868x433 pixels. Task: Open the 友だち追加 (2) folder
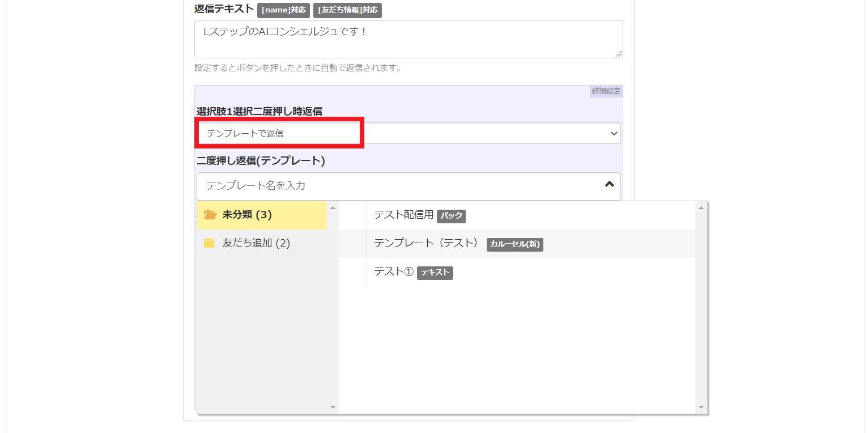click(262, 243)
